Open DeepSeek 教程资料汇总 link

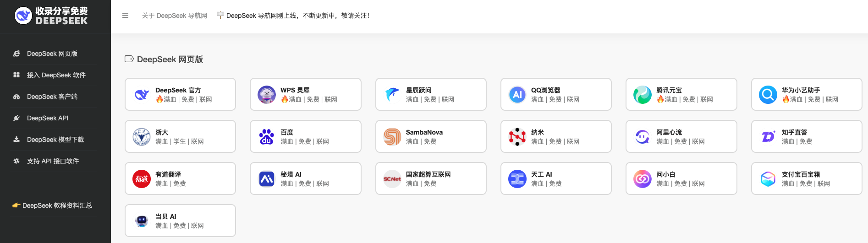pos(57,205)
